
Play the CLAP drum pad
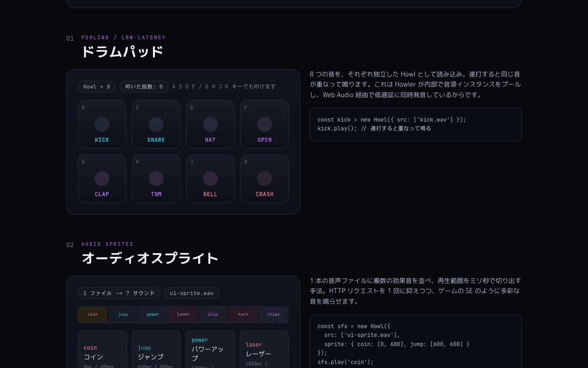click(102, 179)
